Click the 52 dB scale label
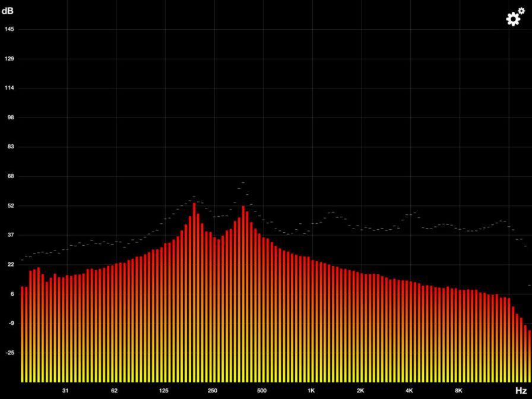 (x=9, y=205)
